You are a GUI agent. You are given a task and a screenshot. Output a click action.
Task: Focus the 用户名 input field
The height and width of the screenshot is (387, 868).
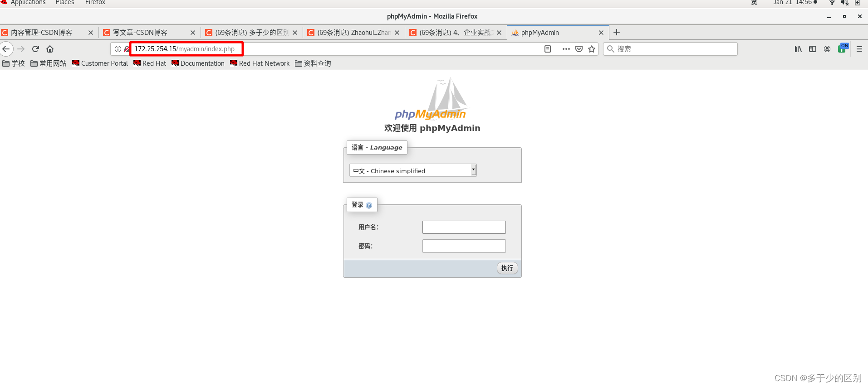[x=464, y=227]
